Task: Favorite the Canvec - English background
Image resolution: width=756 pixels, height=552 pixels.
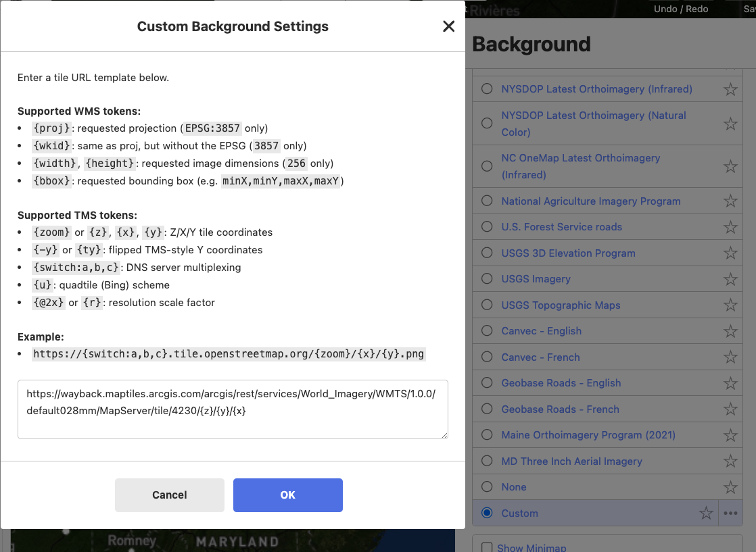Action: click(x=730, y=331)
